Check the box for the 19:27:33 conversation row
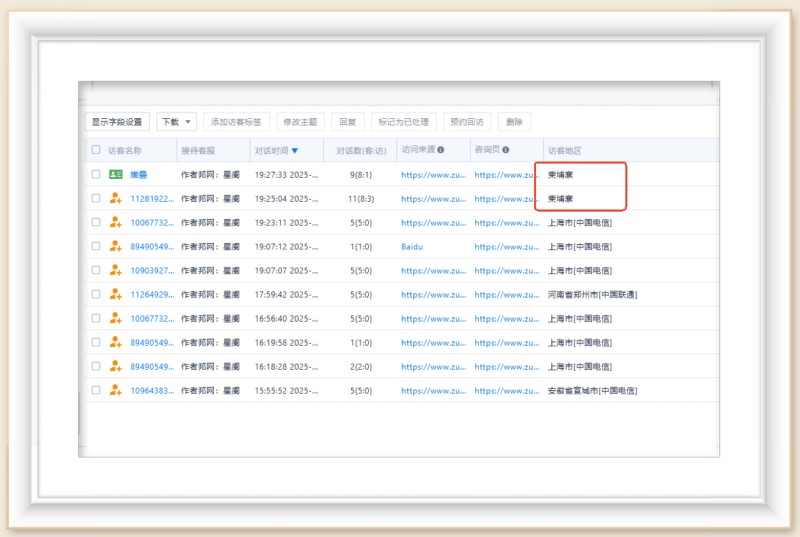The image size is (800, 537). pyautogui.click(x=96, y=175)
